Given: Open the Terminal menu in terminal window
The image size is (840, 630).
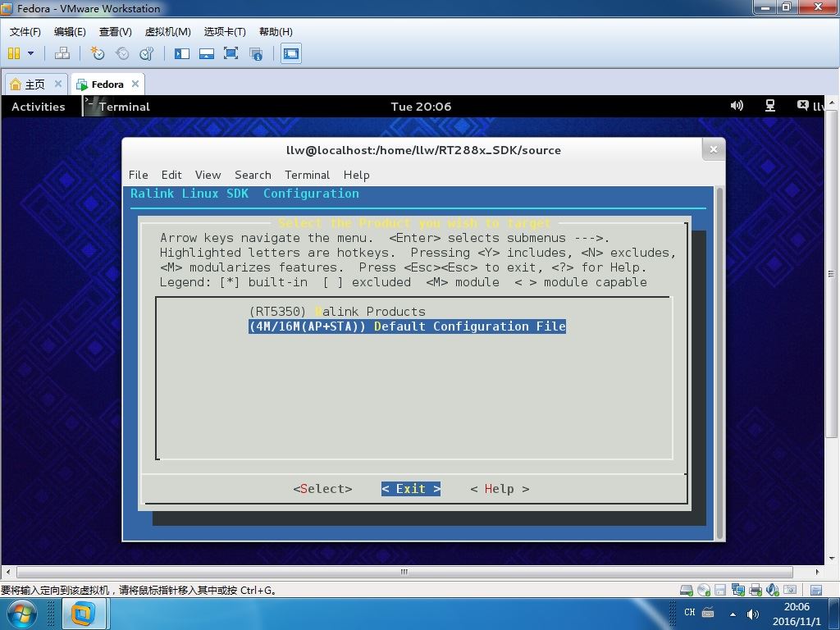Looking at the screenshot, I should pyautogui.click(x=307, y=175).
